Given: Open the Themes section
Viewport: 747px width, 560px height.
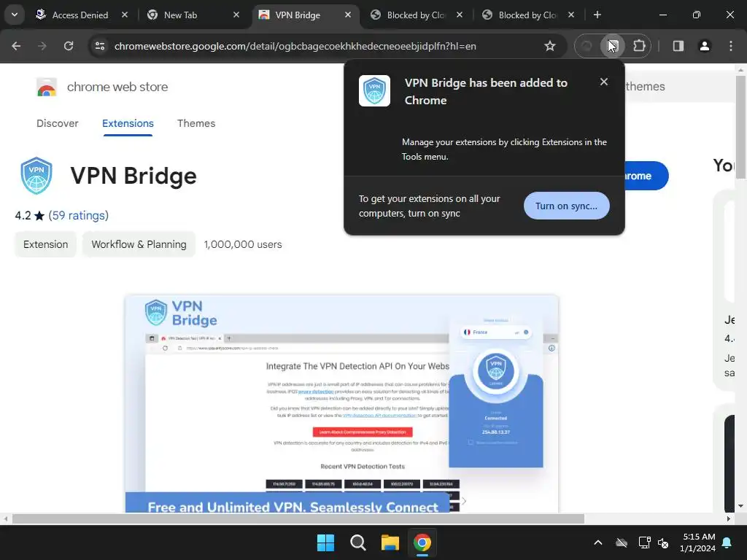Looking at the screenshot, I should 196,123.
